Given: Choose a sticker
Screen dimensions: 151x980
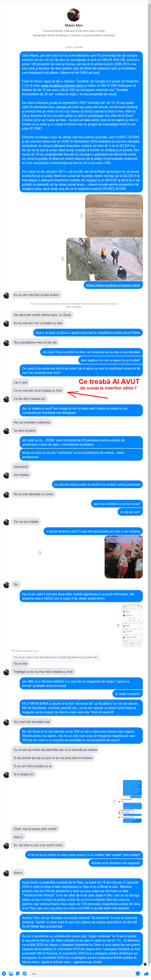Looking at the screenshot, I should click(17, 973).
